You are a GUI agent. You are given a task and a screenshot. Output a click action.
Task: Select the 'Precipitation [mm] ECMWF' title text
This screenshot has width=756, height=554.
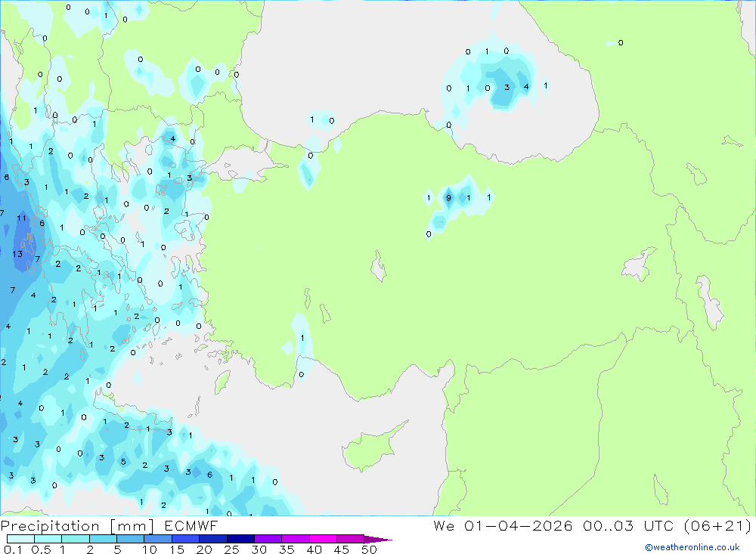110,526
